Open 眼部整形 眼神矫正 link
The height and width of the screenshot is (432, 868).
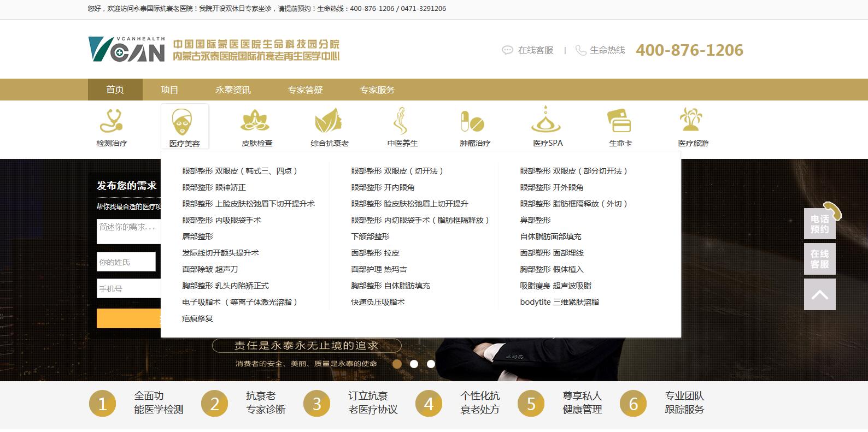coord(214,187)
